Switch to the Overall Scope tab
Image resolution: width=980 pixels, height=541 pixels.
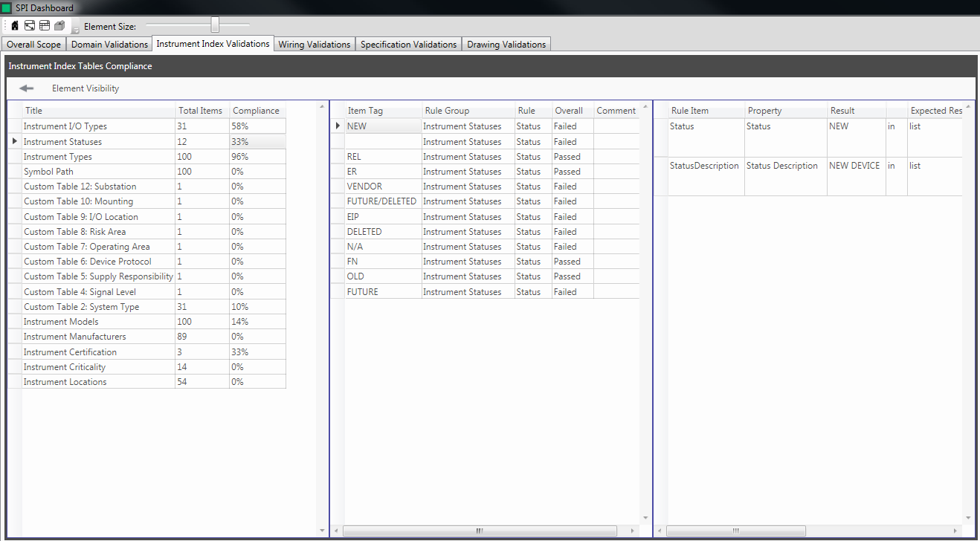pyautogui.click(x=33, y=45)
